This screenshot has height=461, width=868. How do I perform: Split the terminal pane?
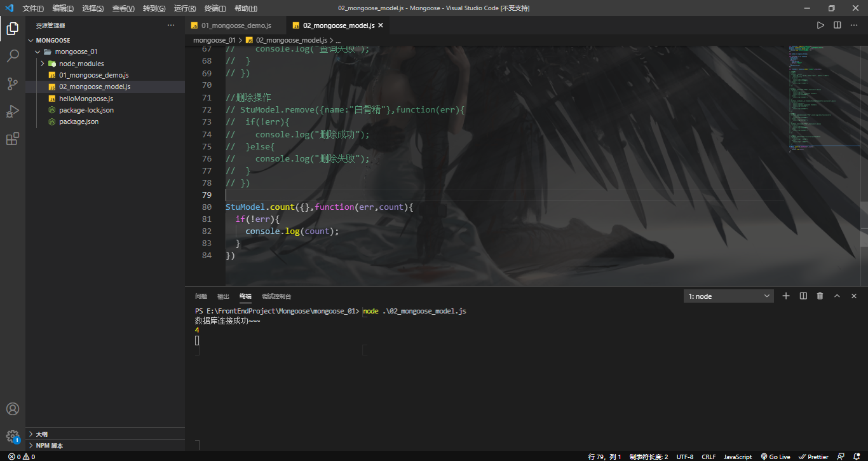(x=803, y=296)
